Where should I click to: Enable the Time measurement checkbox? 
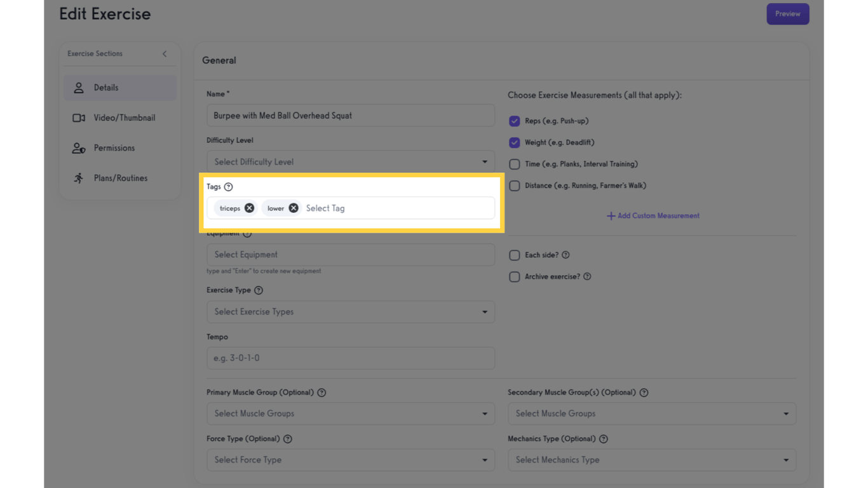point(515,164)
